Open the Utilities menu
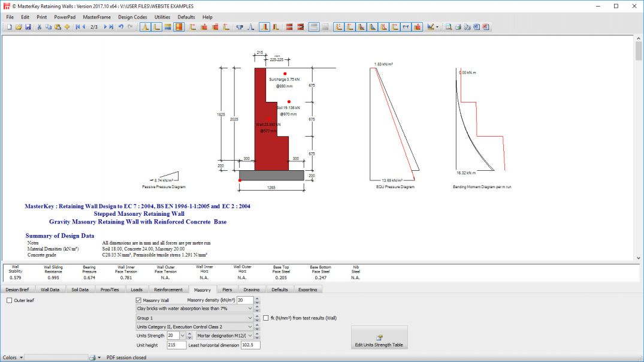This screenshot has width=644, height=362. (x=162, y=17)
